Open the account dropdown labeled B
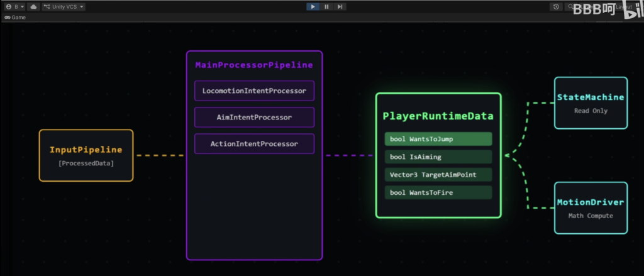This screenshot has width=644, height=276. coord(15,6)
